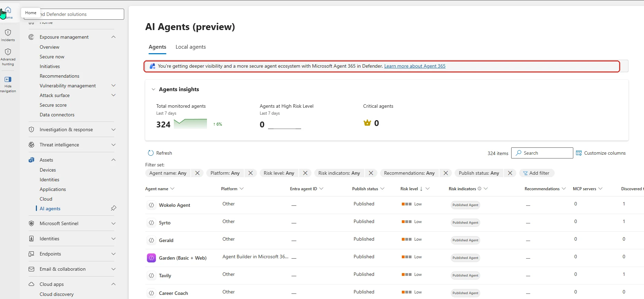Screen dimensions: 644x299
Task: Click the Exposure management target icon
Action: [31, 37]
